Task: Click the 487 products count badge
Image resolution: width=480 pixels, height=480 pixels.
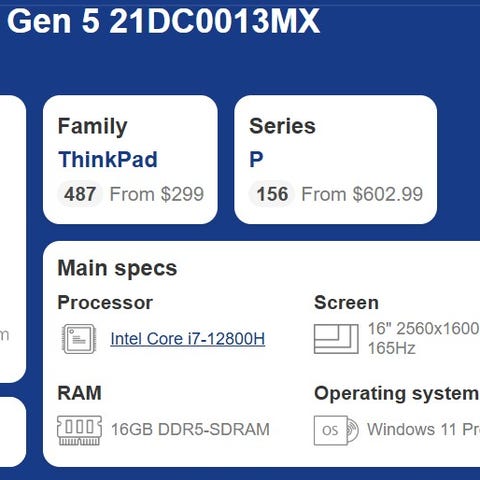Action: tap(80, 194)
